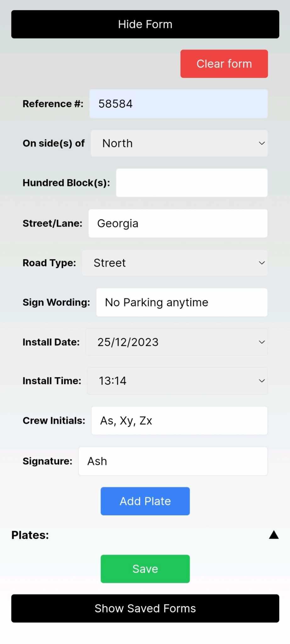The width and height of the screenshot is (290, 644).
Task: Click the Hide Form button
Action: 145,25
